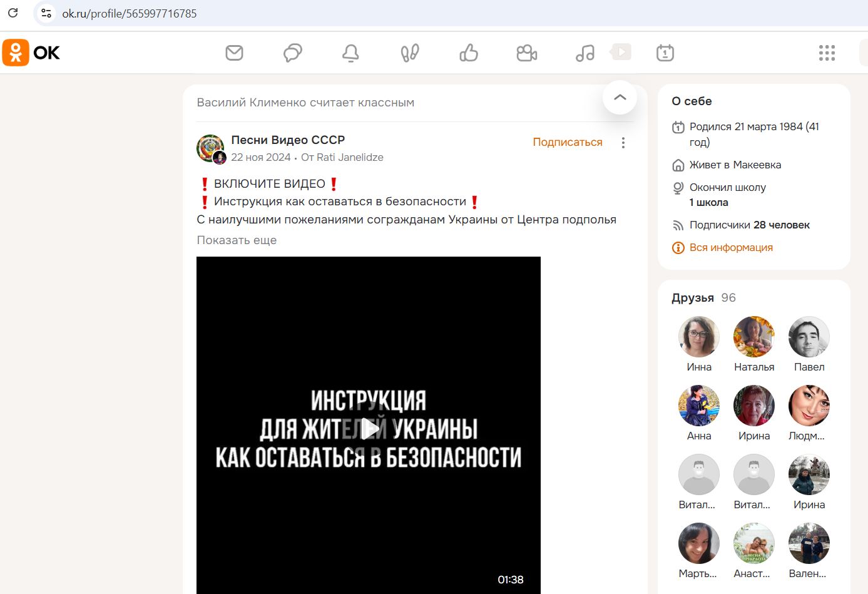The height and width of the screenshot is (594, 868).
Task: Click the OK logo to go home
Action: click(x=31, y=53)
